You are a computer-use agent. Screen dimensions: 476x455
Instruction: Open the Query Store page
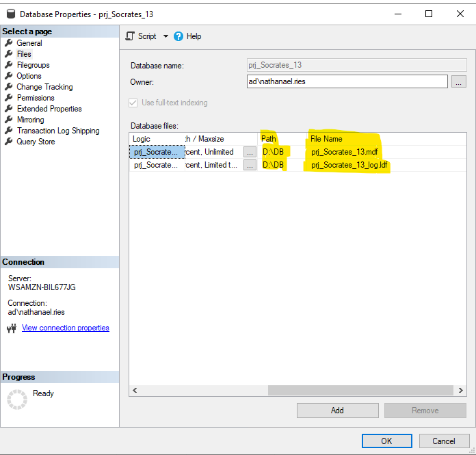point(36,142)
